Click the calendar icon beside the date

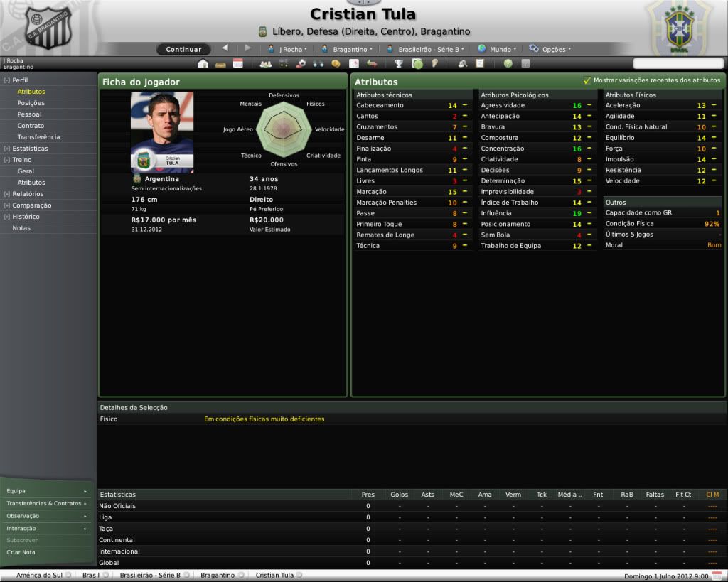[x=717, y=575]
